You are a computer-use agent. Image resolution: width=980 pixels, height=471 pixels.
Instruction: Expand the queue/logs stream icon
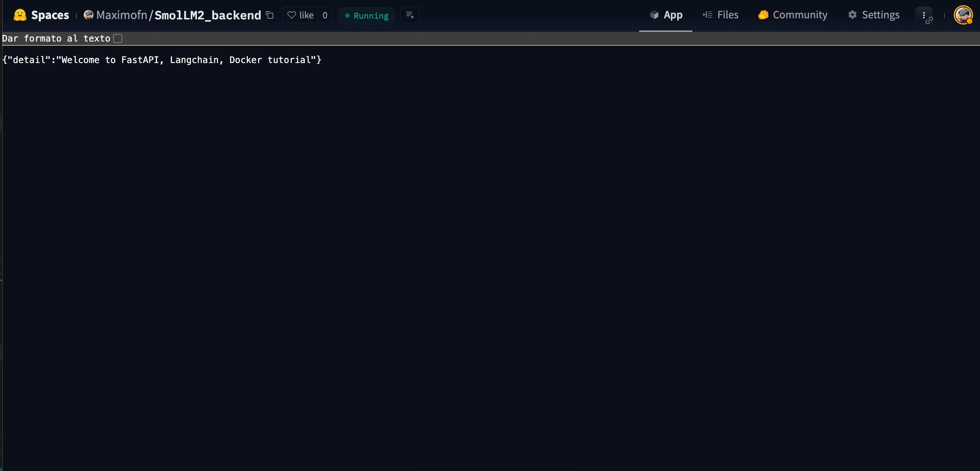tap(409, 15)
